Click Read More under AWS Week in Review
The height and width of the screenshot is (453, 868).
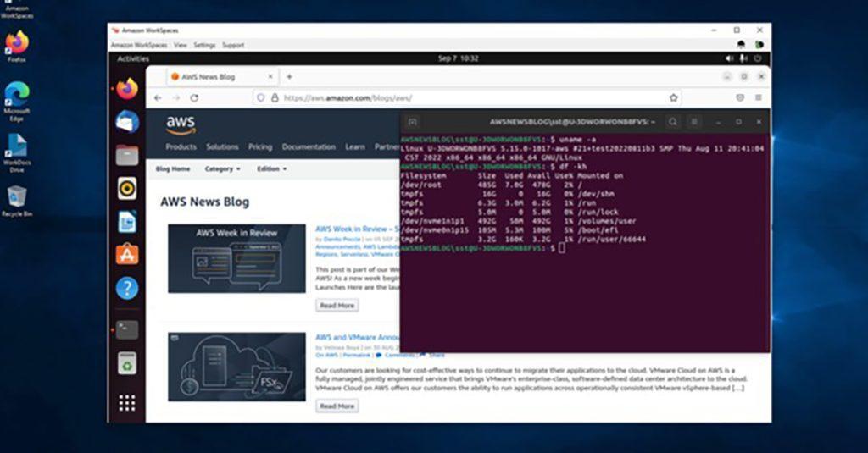click(x=337, y=306)
